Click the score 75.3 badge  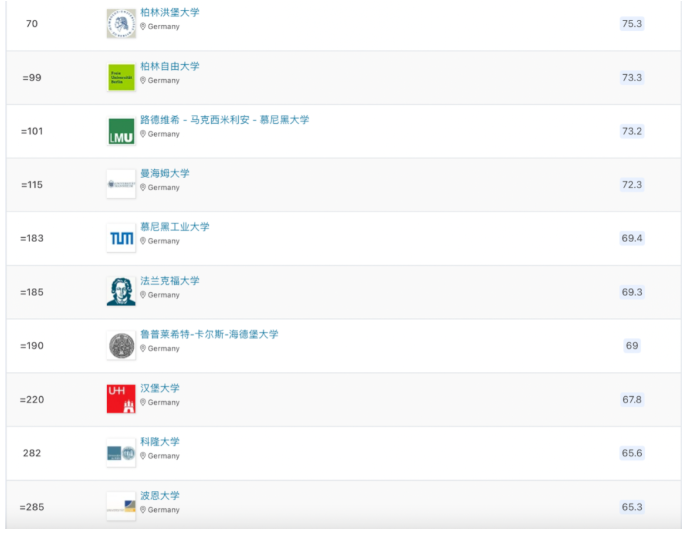[632, 24]
